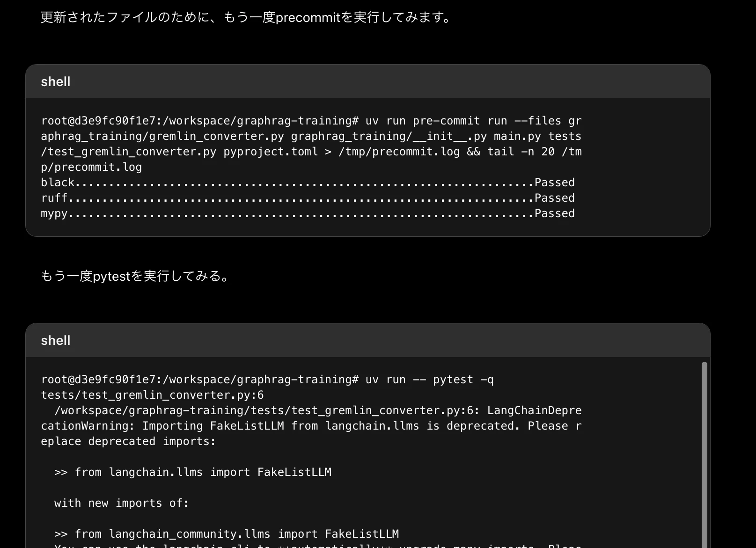Click the 'eplace deprecated imports:' line
The height and width of the screenshot is (548, 756).
[128, 441]
